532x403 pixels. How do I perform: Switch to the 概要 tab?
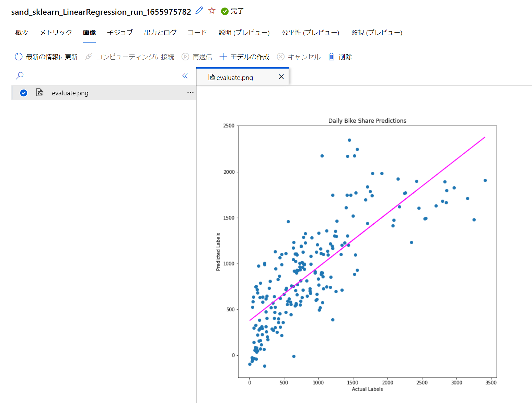pyautogui.click(x=22, y=33)
